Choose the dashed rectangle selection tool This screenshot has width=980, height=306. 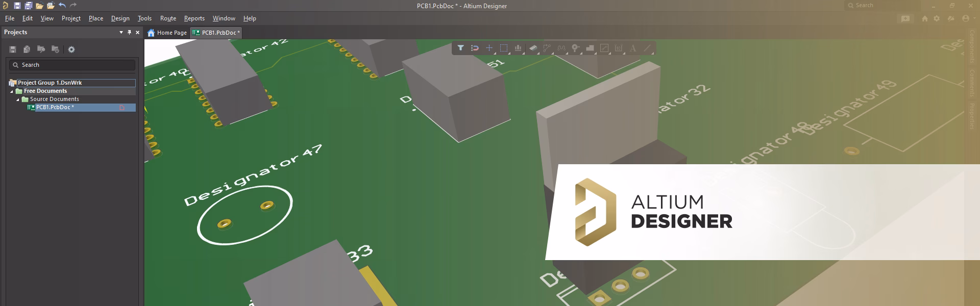click(504, 48)
